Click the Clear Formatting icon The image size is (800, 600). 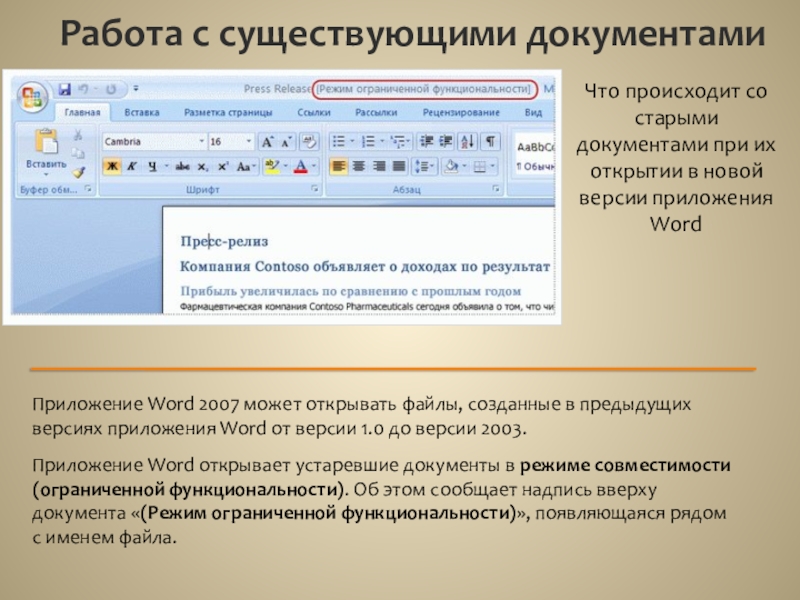309,142
